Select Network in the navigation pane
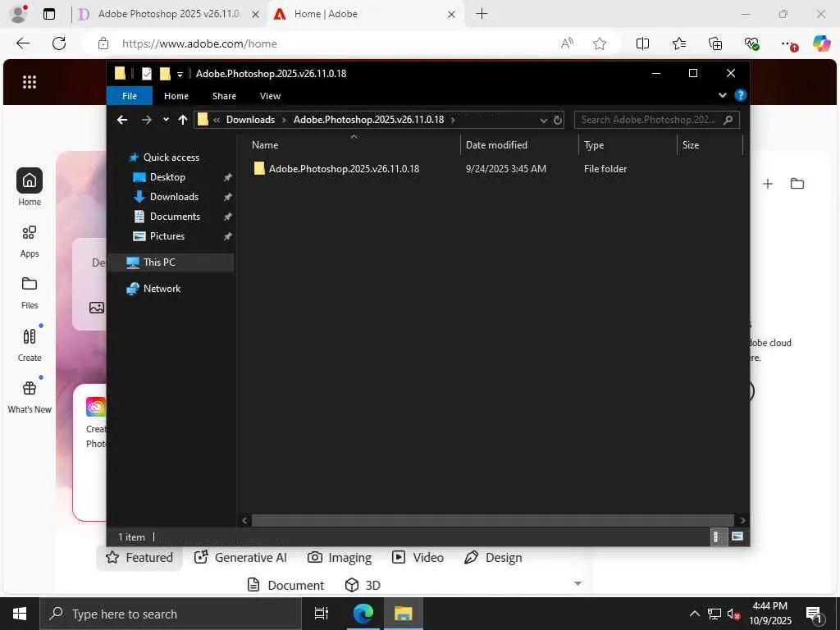Screen dimensions: 840x630 click(162, 289)
